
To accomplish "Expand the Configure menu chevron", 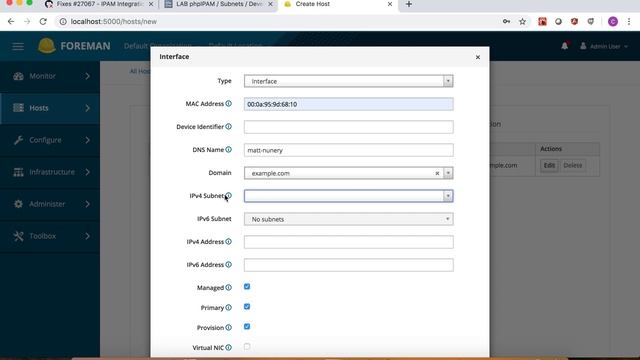I will (x=87, y=140).
